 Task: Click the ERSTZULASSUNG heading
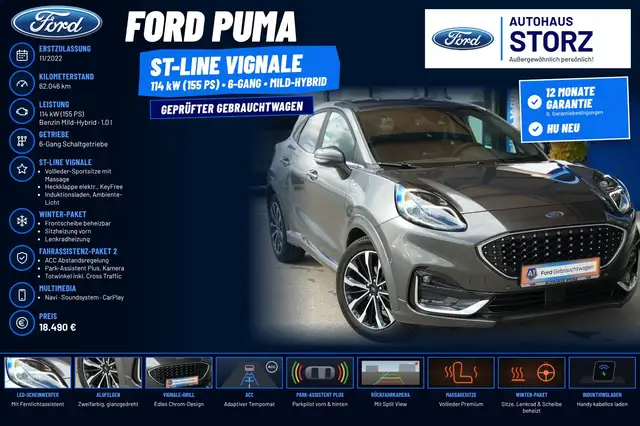[x=65, y=49]
